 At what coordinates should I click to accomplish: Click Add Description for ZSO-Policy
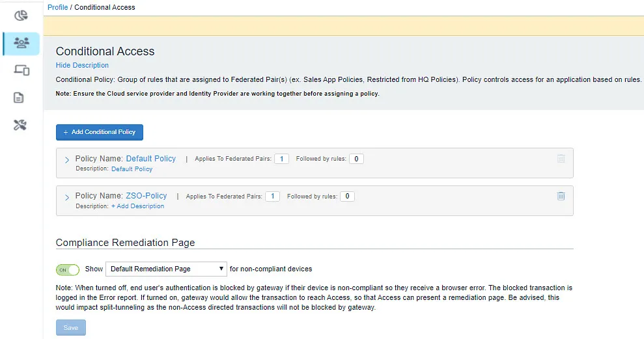click(x=137, y=206)
